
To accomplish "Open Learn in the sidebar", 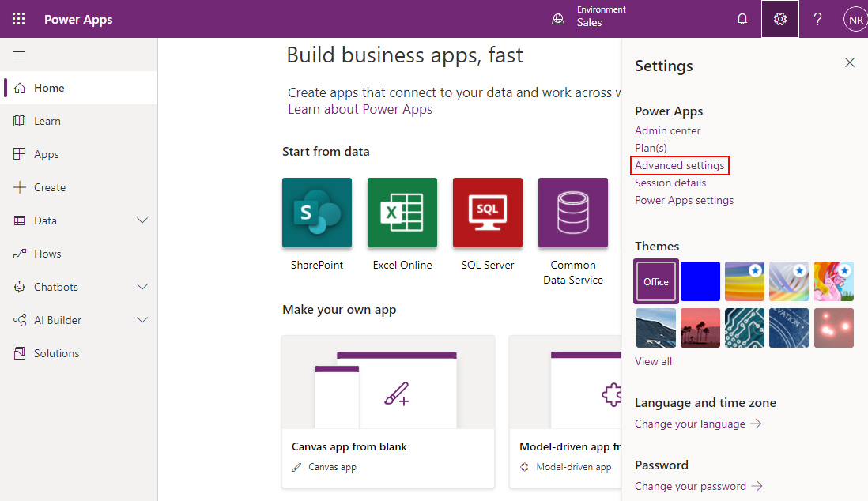I will [78, 121].
